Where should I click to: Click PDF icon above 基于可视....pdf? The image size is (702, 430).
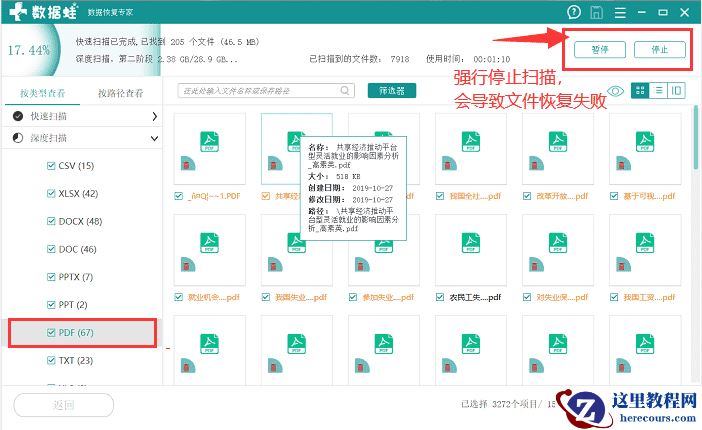(x=645, y=142)
